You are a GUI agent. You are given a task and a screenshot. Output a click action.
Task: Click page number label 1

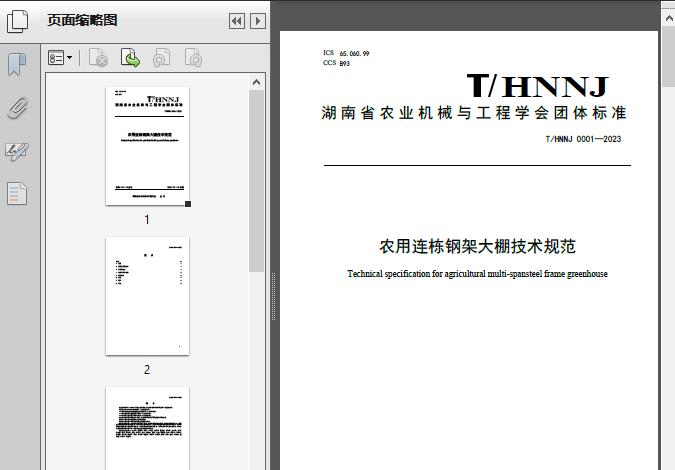147,220
